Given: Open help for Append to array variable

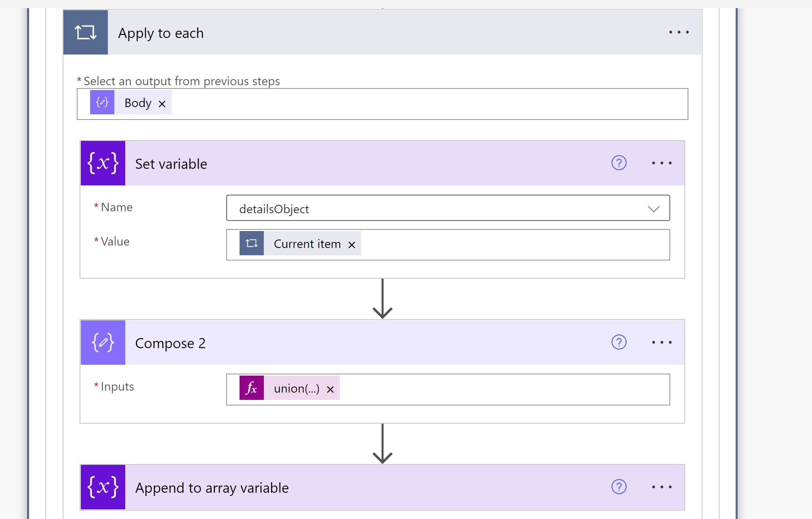Looking at the screenshot, I should tap(618, 487).
